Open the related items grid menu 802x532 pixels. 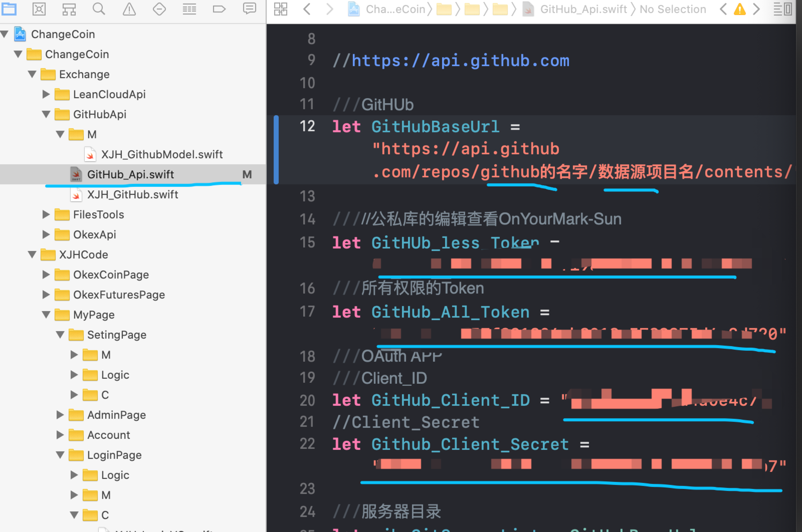pos(280,9)
